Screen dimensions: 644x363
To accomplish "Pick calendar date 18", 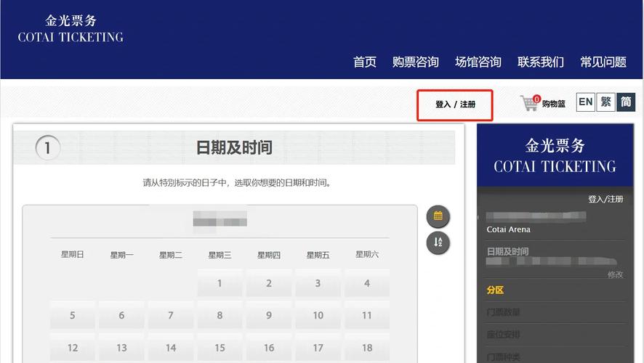I will pos(367,348).
